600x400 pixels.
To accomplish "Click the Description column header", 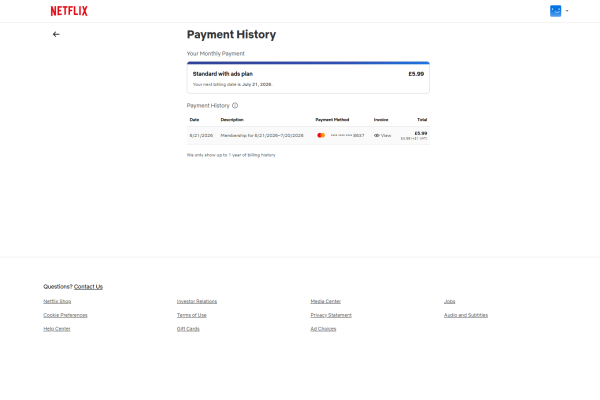I will [232, 120].
